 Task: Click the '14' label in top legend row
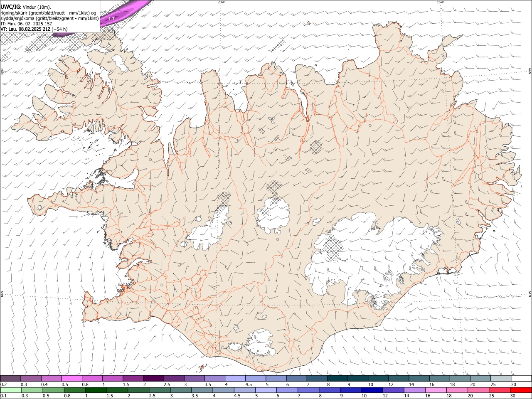pyautogui.click(x=411, y=384)
